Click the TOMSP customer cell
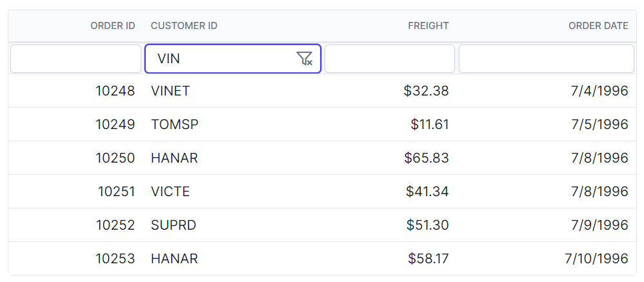The height and width of the screenshot is (282, 644). click(174, 125)
